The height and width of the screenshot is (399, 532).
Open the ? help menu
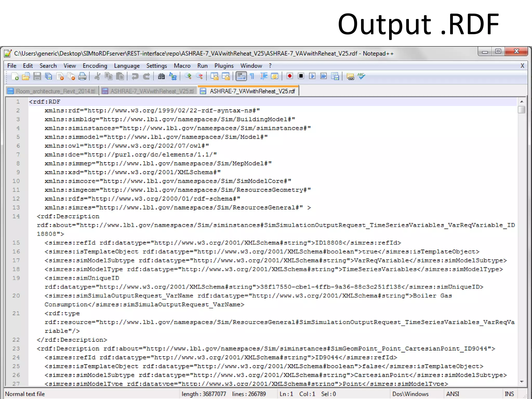pos(270,66)
